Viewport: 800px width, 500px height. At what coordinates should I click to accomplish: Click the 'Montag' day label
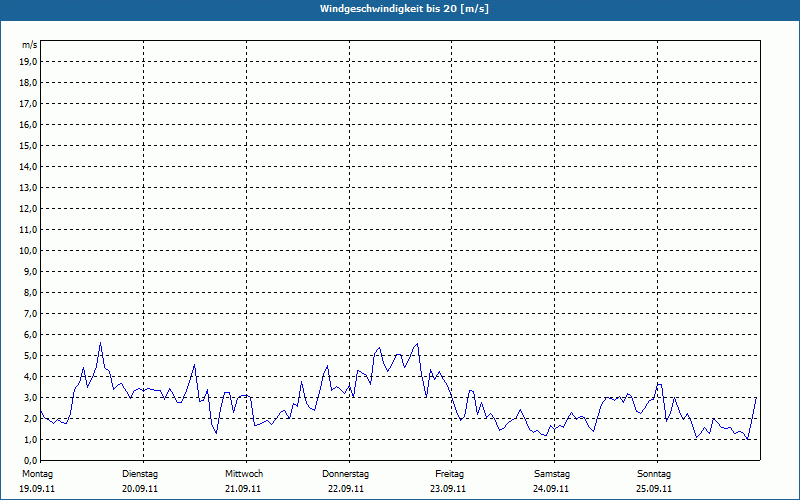click(37, 474)
